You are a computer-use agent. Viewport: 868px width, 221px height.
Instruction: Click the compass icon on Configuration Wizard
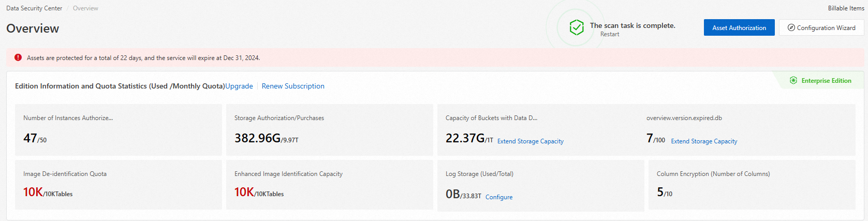pos(791,27)
